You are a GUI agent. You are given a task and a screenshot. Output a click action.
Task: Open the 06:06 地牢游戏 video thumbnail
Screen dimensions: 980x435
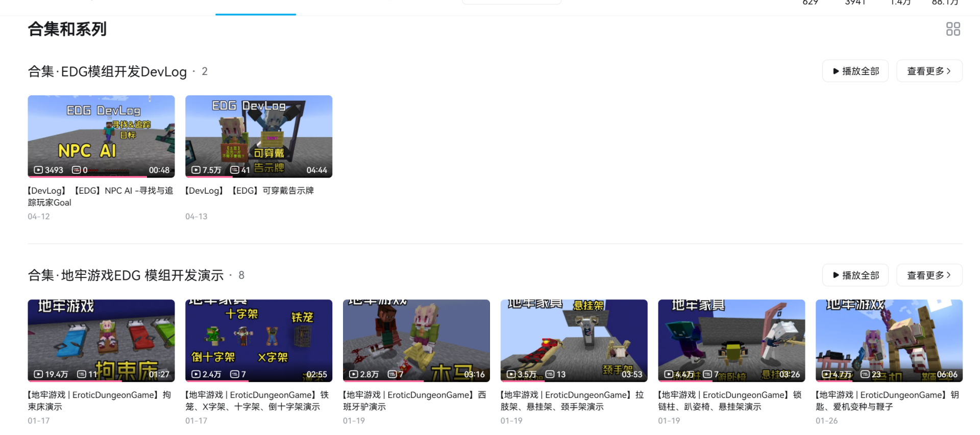tap(889, 340)
